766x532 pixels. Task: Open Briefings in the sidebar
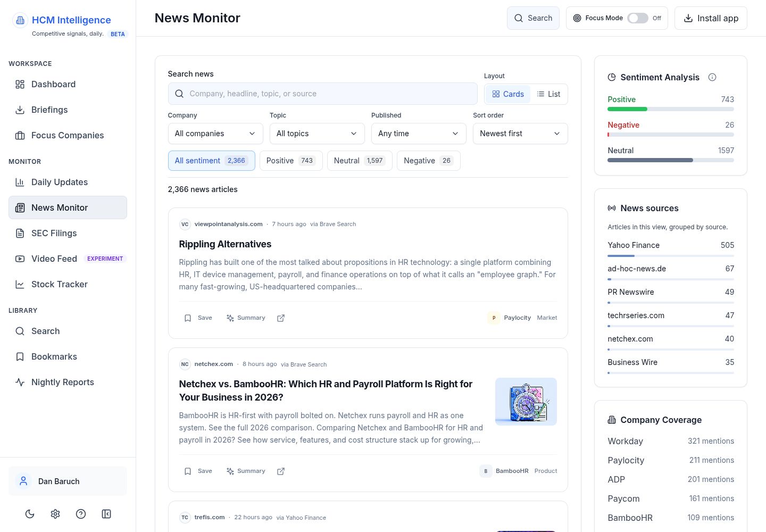point(68,110)
